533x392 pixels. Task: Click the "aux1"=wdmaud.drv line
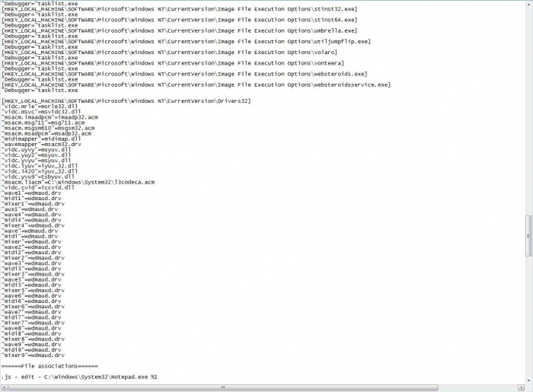pos(30,209)
